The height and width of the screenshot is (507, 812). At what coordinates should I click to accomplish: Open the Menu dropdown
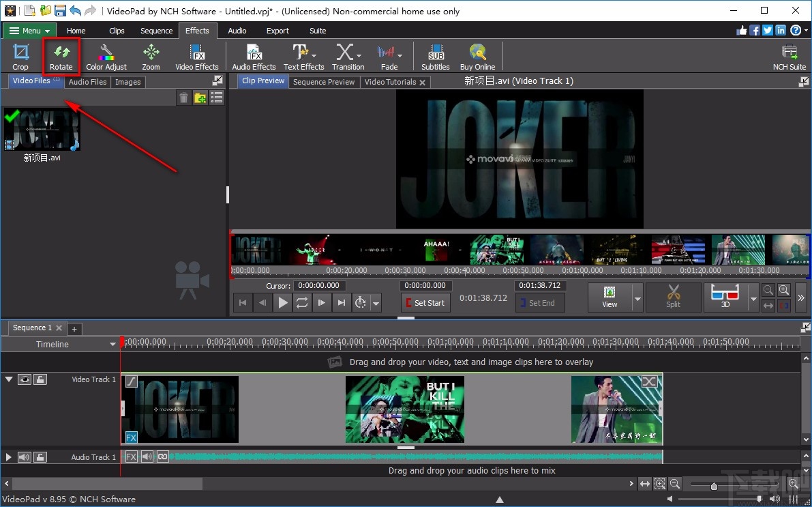click(29, 30)
